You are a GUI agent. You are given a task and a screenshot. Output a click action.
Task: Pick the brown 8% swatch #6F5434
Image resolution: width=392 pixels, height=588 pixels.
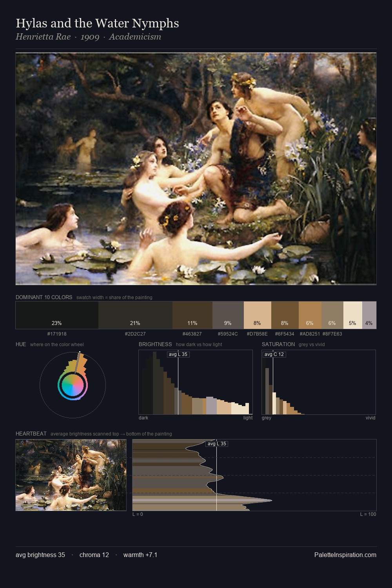tap(285, 315)
